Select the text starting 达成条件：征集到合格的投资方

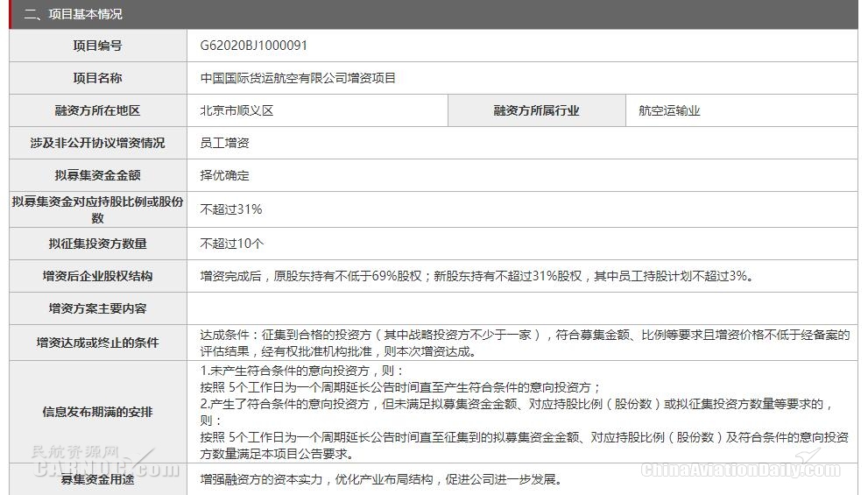coord(525,343)
